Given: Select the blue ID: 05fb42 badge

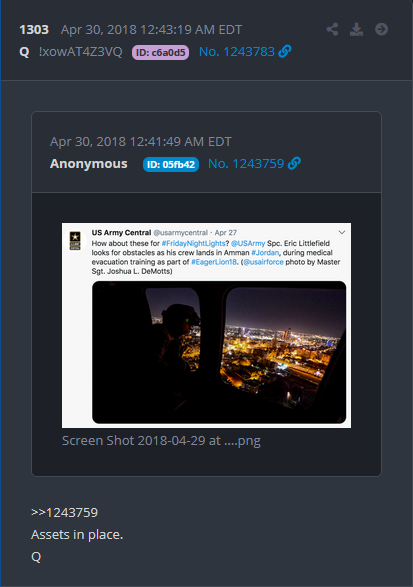Looking at the screenshot, I should 171,164.
